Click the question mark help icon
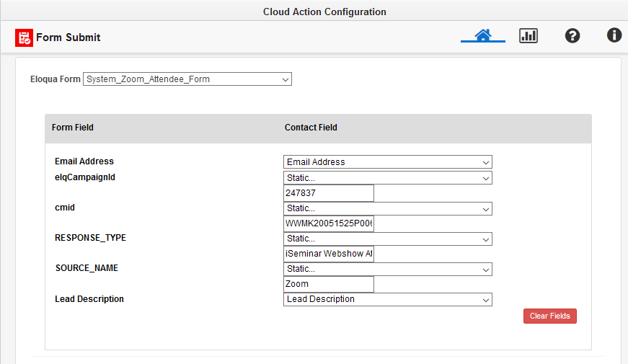This screenshot has height=364, width=628. coord(572,35)
